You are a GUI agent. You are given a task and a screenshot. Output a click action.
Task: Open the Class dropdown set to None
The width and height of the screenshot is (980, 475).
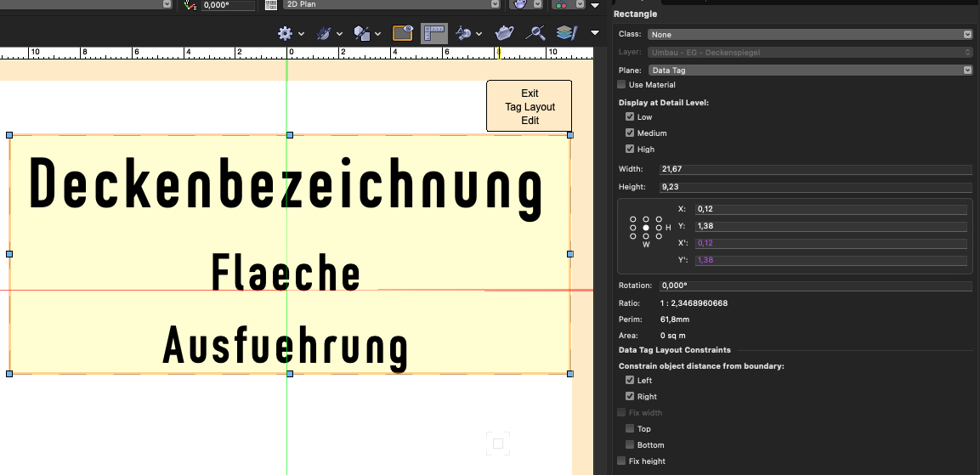[809, 35]
